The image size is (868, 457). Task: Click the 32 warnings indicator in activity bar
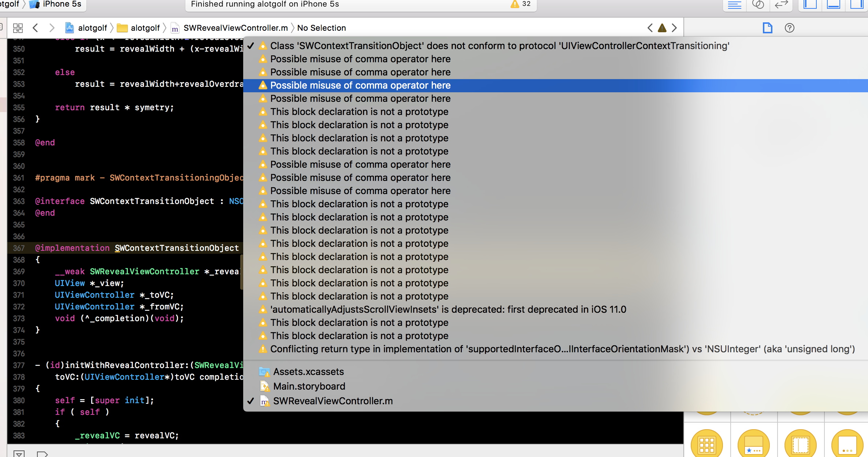(x=521, y=4)
